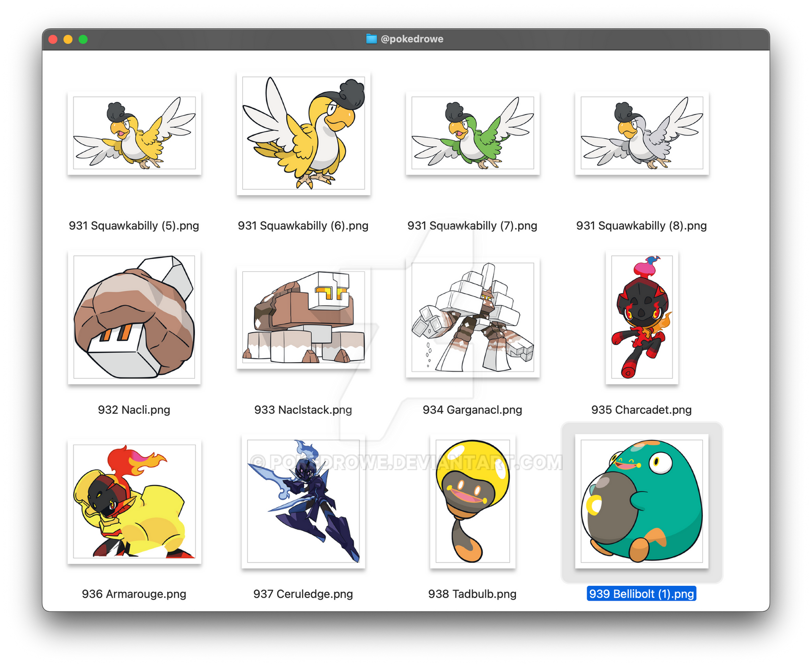Select the 937 Ceruledge image thumbnail
The height and width of the screenshot is (667, 812).
pos(304,501)
